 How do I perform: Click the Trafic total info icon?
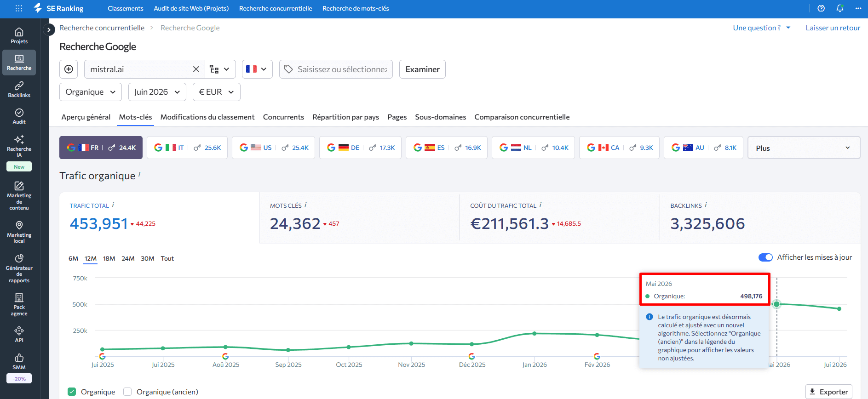coord(113,205)
